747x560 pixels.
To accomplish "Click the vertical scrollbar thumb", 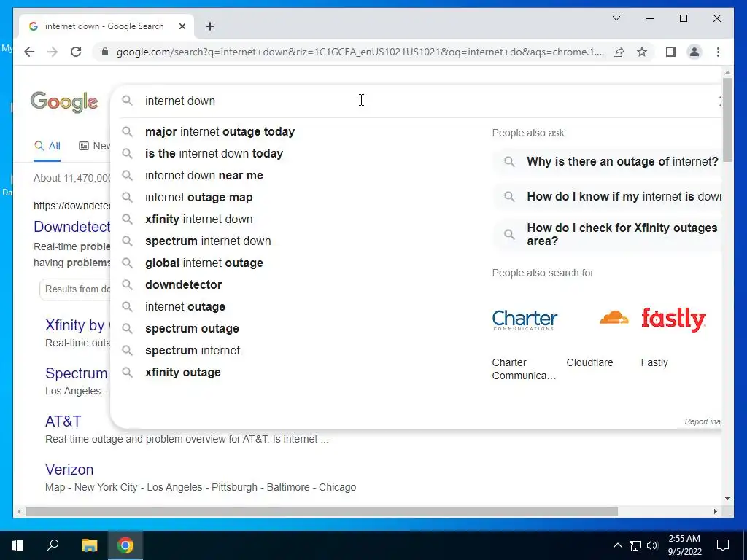I will point(727,120).
